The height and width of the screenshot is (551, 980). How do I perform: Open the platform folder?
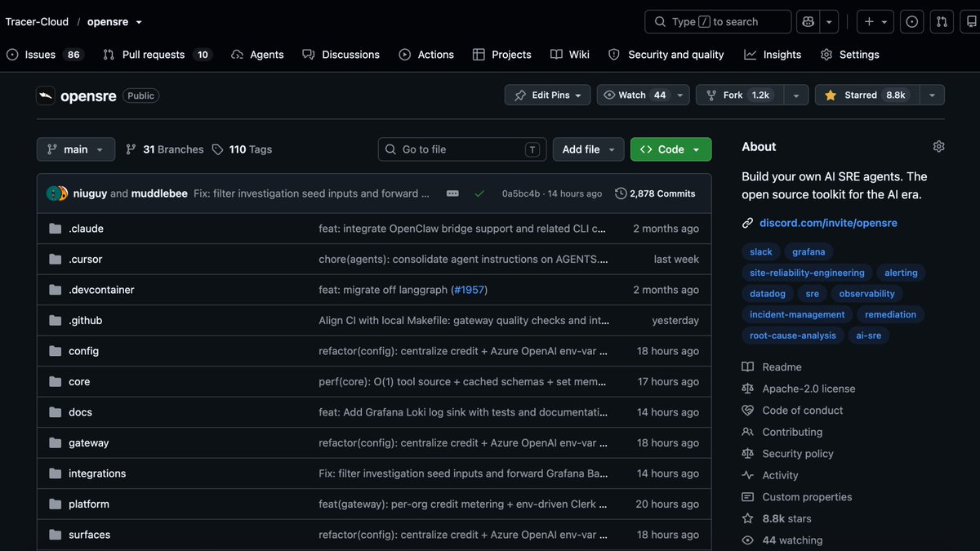(x=88, y=504)
